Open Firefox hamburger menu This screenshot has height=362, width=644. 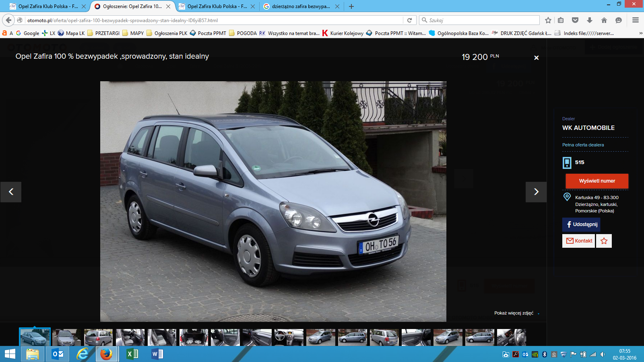tap(636, 20)
